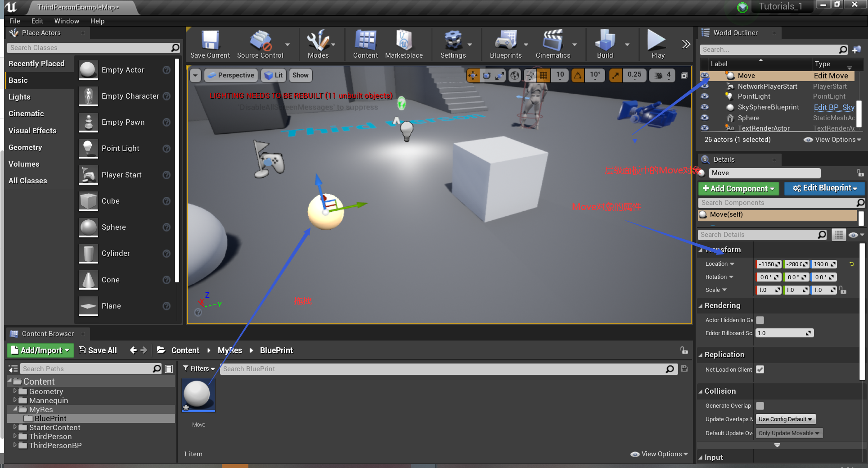Open the Cinematics toolbar icon
Image resolution: width=868 pixels, height=468 pixels.
click(553, 44)
